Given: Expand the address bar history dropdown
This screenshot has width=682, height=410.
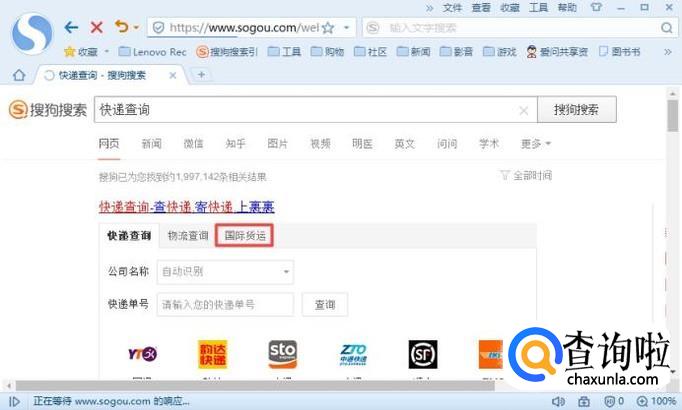Looking at the screenshot, I should point(347,27).
